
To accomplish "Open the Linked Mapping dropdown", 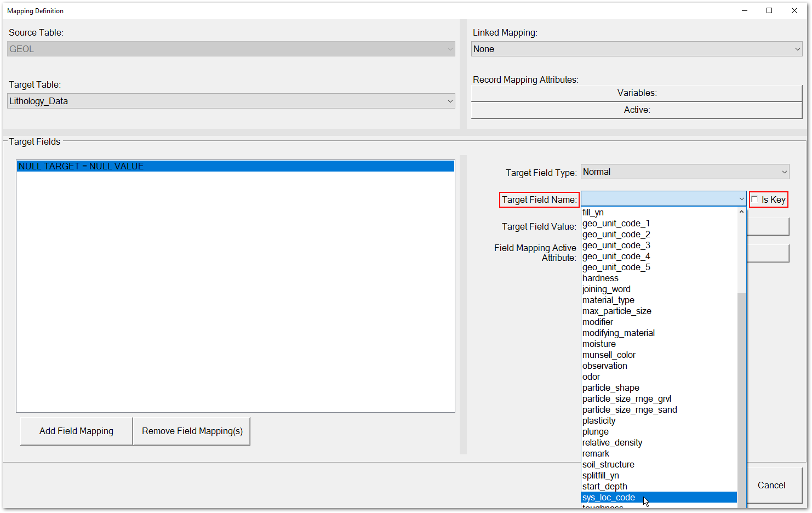I will pos(637,49).
